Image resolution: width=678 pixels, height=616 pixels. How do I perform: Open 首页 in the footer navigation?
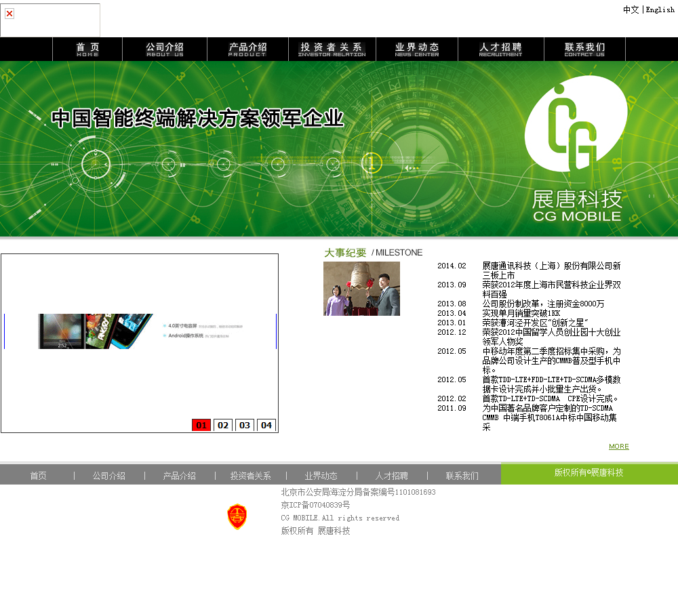38,476
